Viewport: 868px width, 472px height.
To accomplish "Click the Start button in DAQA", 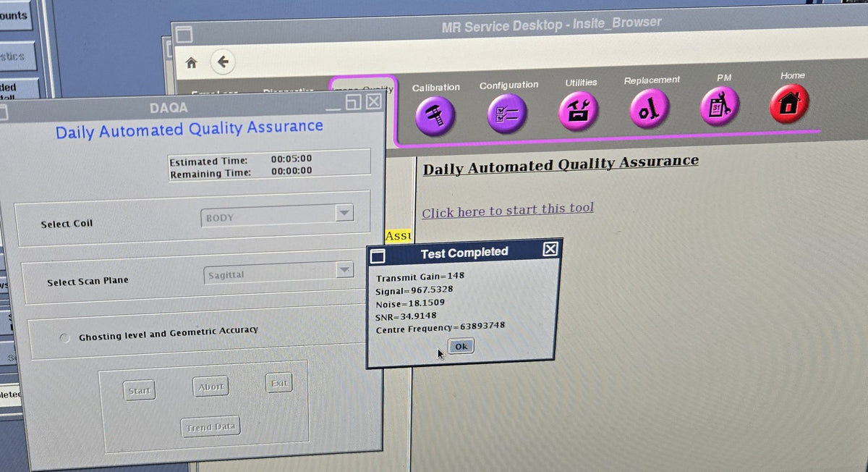I will point(139,391).
